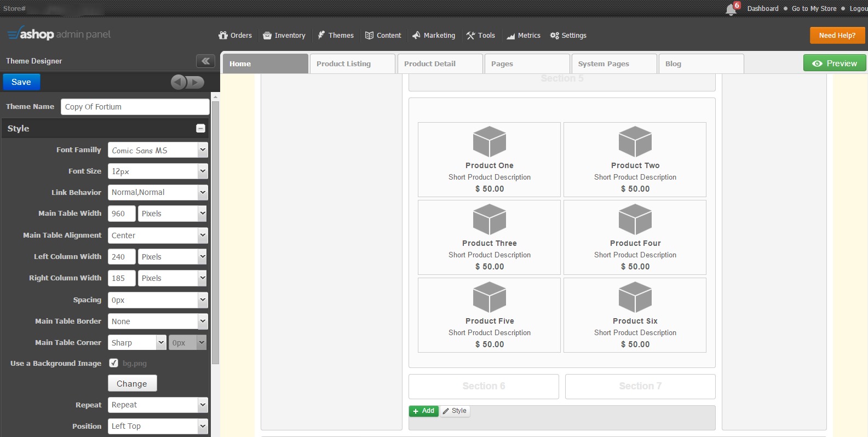Click the green Preview button
Viewport: 868px width, 437px height.
[835, 63]
